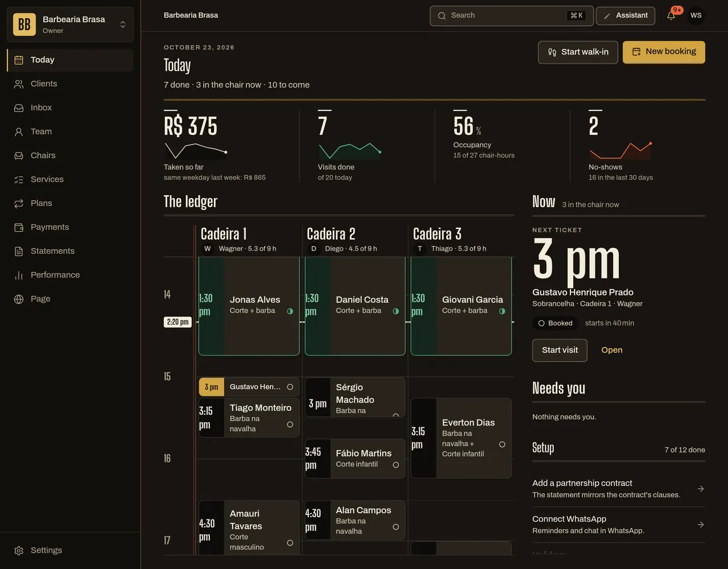Go to the Payments section
The image size is (728, 569).
(70, 227)
